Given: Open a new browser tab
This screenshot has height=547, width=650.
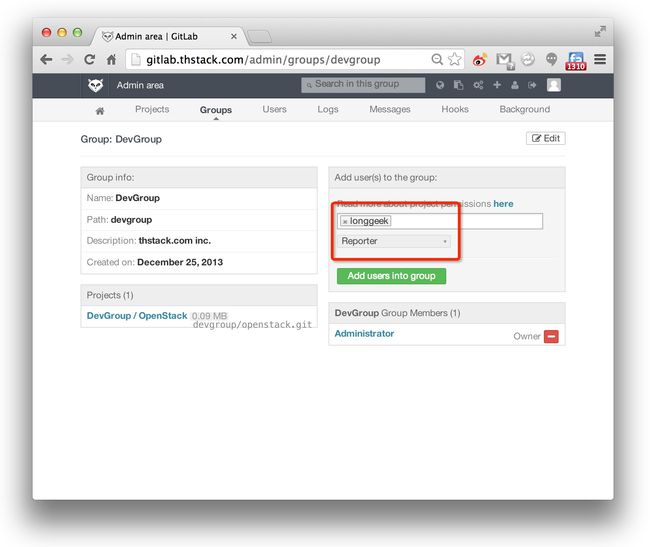Looking at the screenshot, I should coord(260,37).
